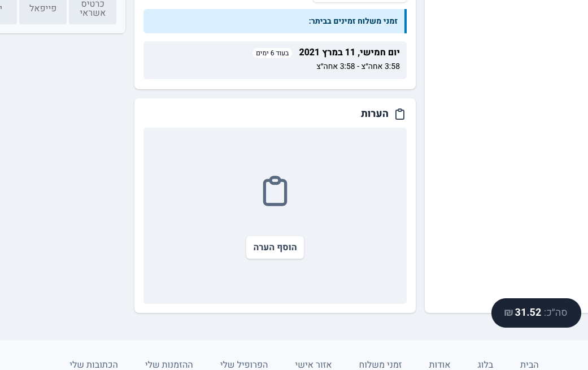This screenshot has height=370, width=588.
Task: Click the clipboard icon beside the הערות heading
Action: (x=400, y=114)
